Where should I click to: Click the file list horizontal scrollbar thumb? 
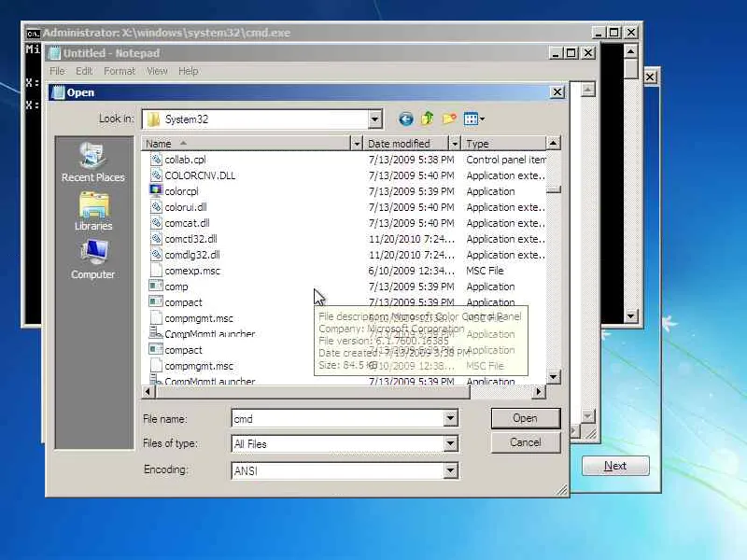coord(313,392)
